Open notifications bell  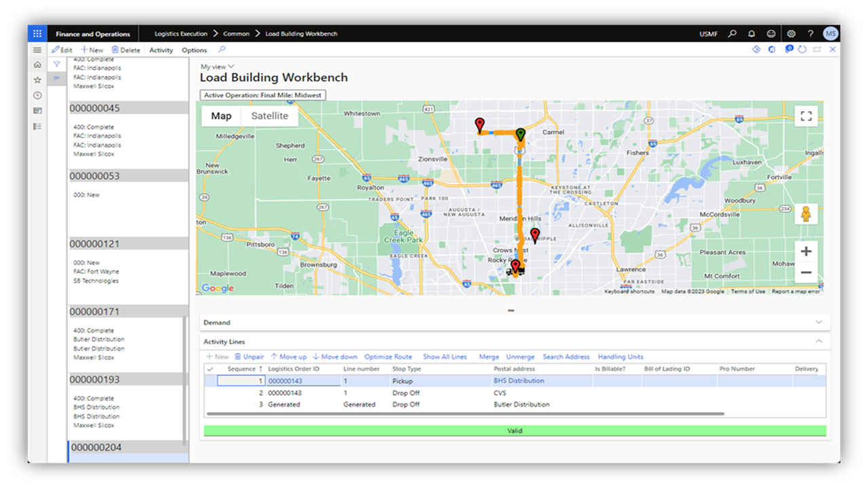tap(751, 34)
